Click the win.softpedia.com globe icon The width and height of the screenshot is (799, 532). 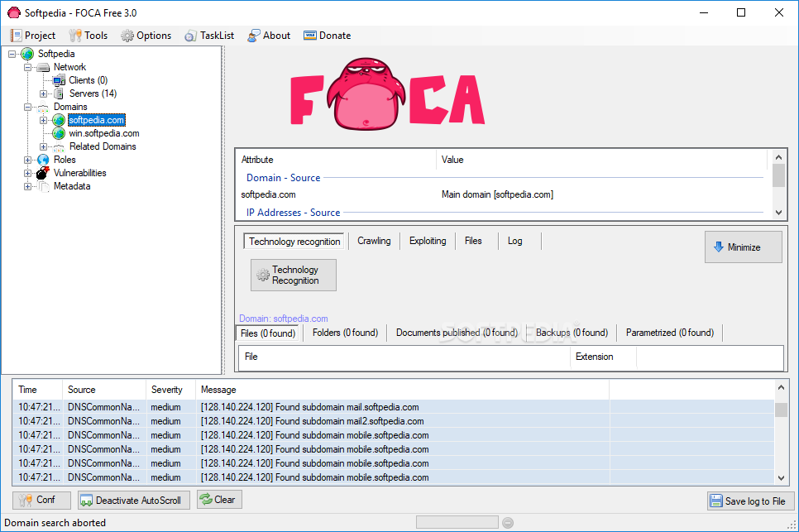coord(59,133)
